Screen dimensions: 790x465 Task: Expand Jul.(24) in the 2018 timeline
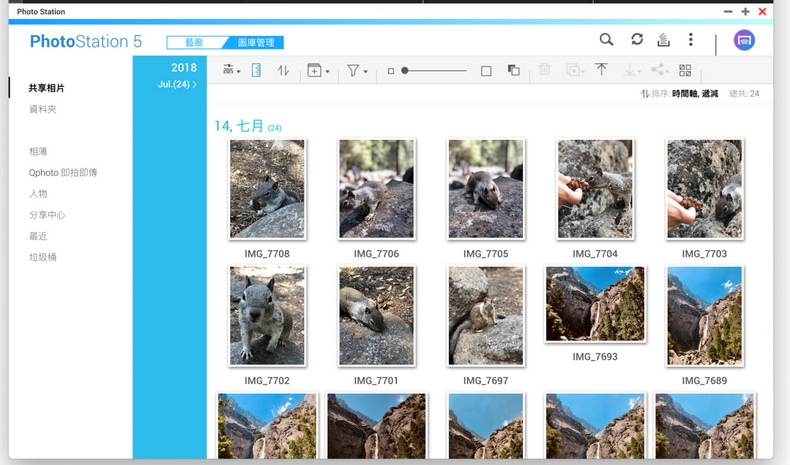click(x=177, y=84)
